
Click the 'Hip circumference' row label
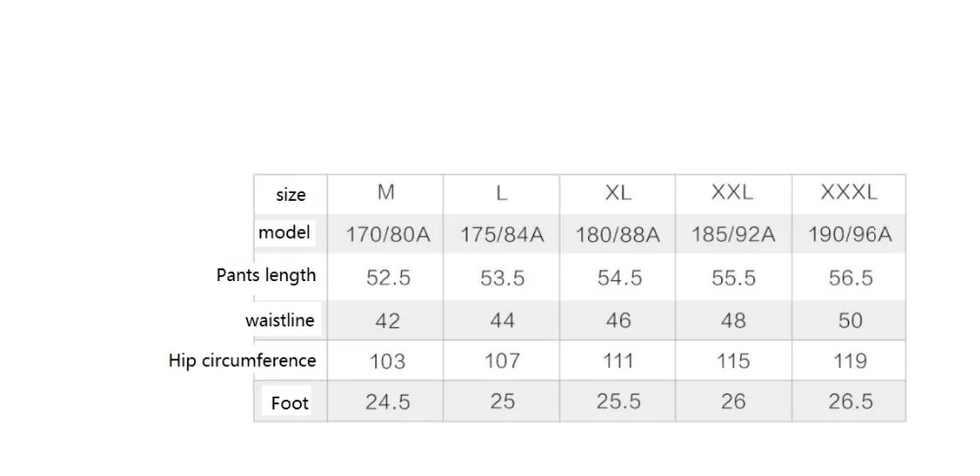coord(242,360)
